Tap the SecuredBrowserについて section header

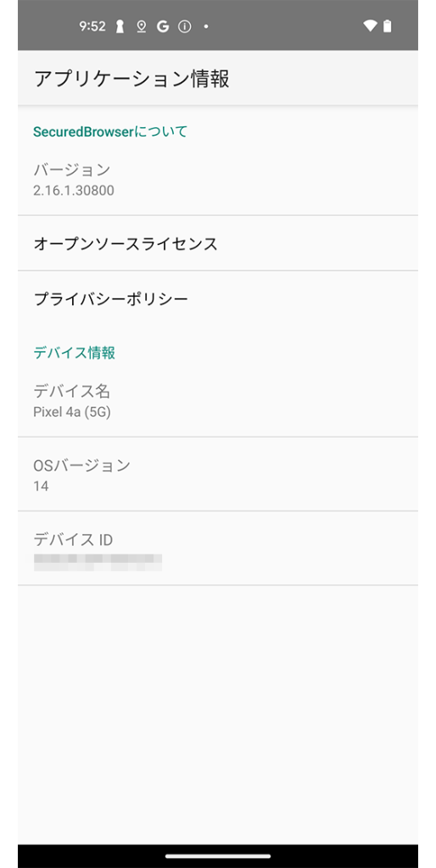click(x=110, y=131)
